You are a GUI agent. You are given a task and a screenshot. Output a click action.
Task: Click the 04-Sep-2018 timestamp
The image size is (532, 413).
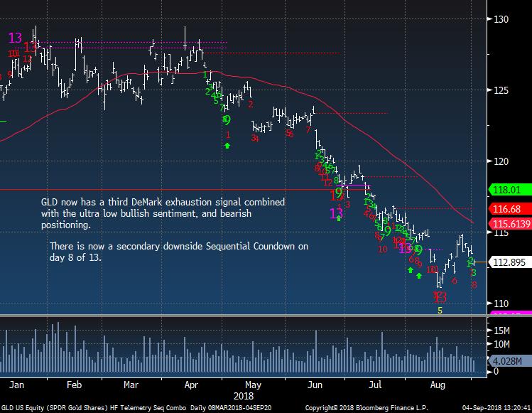(496, 407)
